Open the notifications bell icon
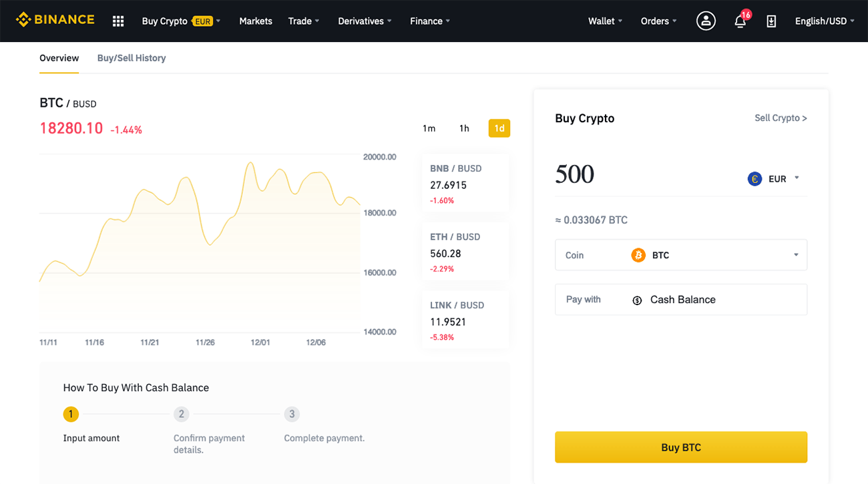 (x=739, y=22)
